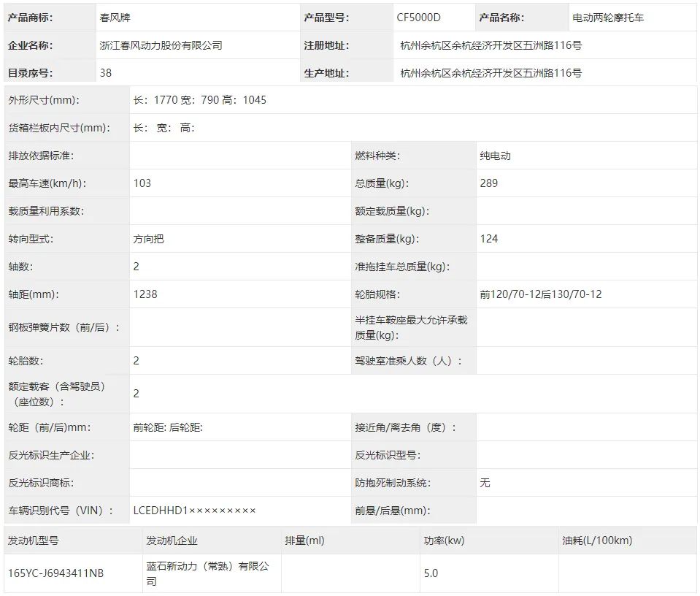Click the 整备质量(kg) label
This screenshot has width=700, height=596.
[x=387, y=239]
